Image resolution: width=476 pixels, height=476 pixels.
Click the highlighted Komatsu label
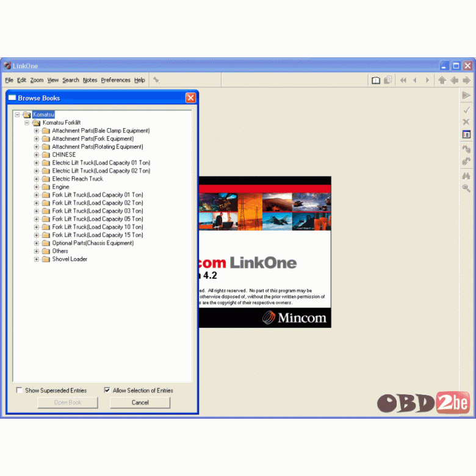tap(43, 115)
